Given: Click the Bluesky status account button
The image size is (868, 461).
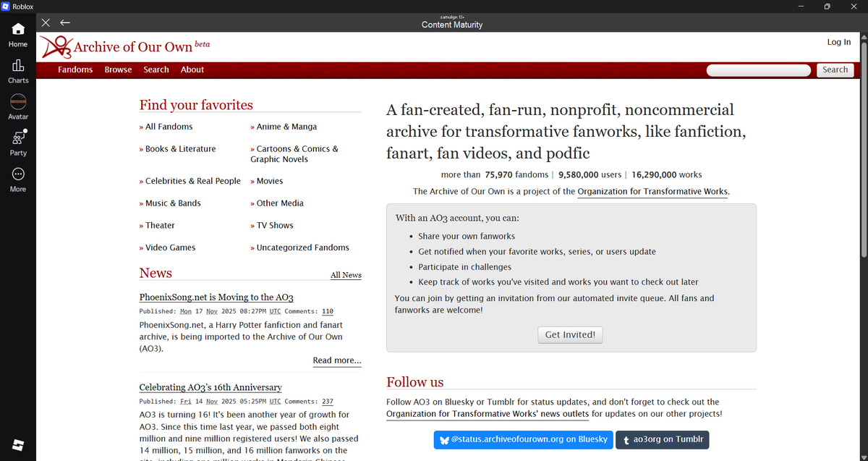Looking at the screenshot, I should [523, 439].
